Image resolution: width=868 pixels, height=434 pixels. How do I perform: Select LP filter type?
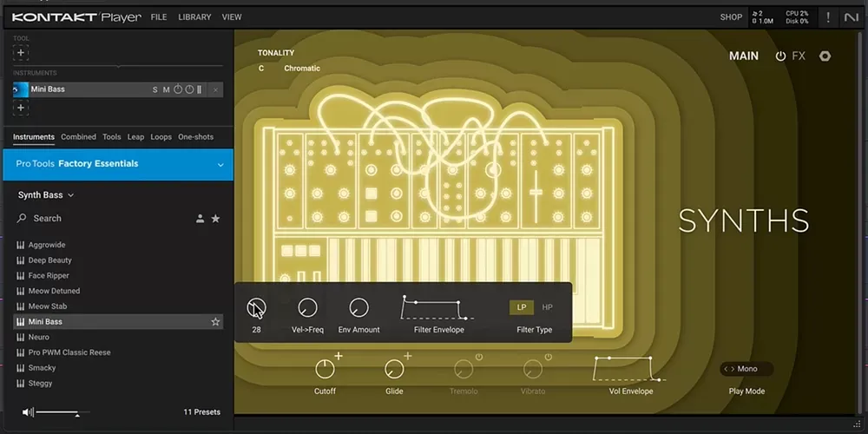[522, 307]
